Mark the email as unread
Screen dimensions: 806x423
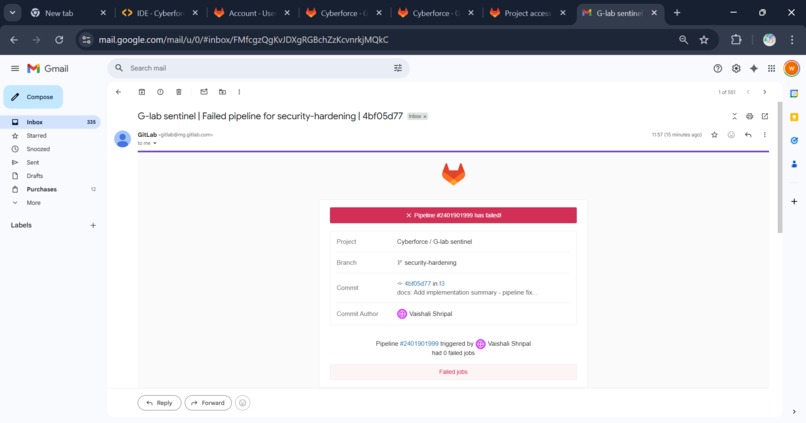pos(204,92)
